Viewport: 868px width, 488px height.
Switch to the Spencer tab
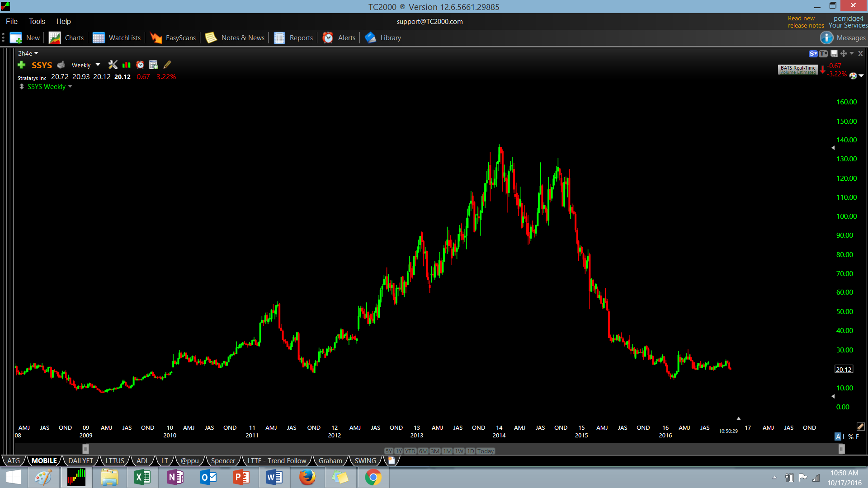pos(223,461)
